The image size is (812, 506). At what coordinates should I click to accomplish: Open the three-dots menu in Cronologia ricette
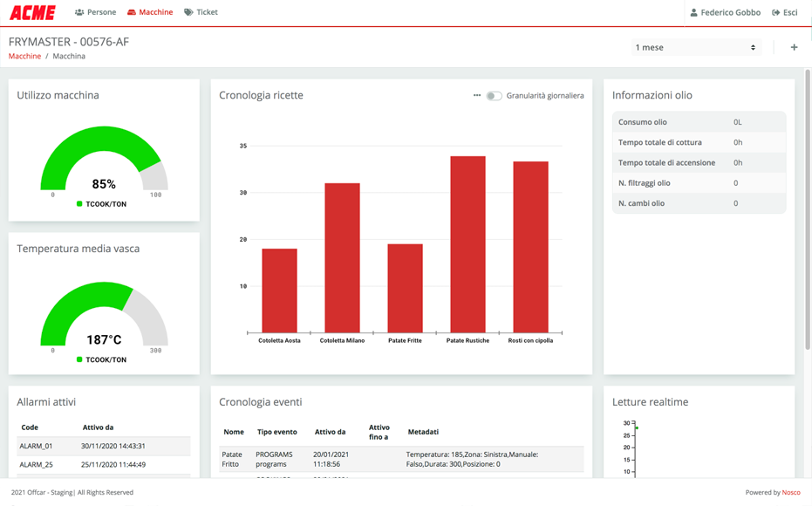pyautogui.click(x=477, y=96)
